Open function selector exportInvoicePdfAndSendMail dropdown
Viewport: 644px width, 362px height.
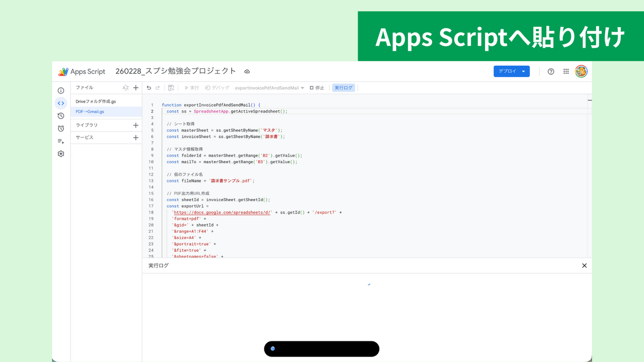pyautogui.click(x=270, y=88)
